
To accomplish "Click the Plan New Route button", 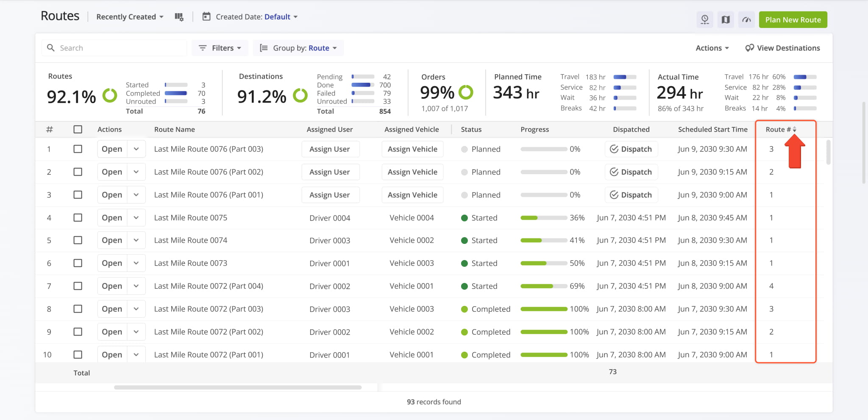I will tap(793, 20).
